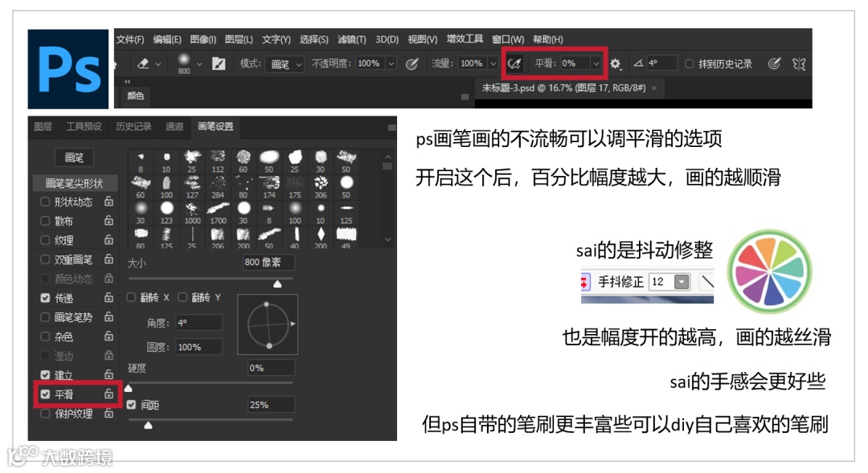Enable the 抹到历史记录 checkbox
The width and height of the screenshot is (868, 473).
(x=690, y=63)
